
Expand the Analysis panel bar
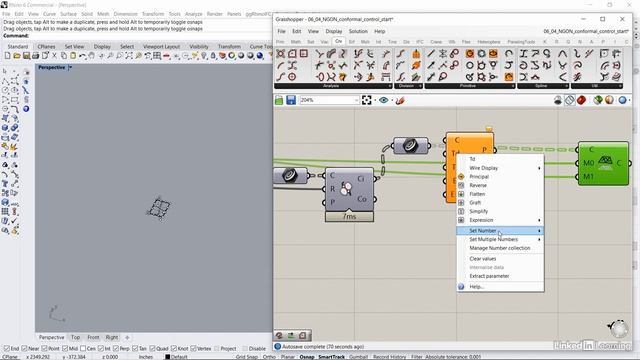coord(333,86)
